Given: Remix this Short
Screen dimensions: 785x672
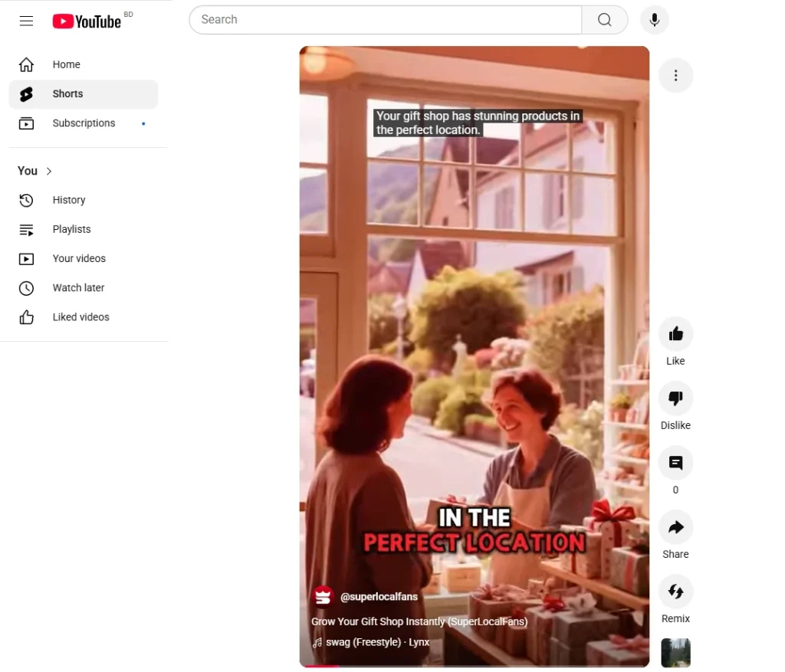Looking at the screenshot, I should point(675,591).
